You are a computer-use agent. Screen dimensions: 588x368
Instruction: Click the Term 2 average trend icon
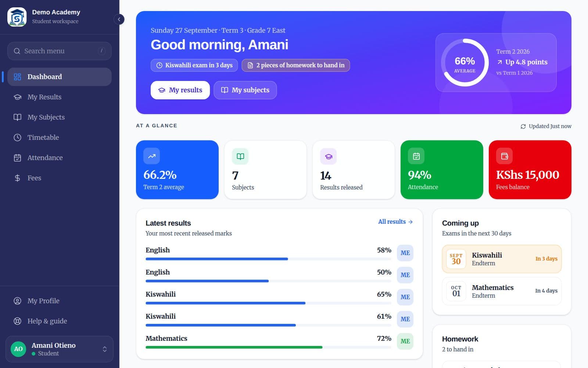point(152,156)
